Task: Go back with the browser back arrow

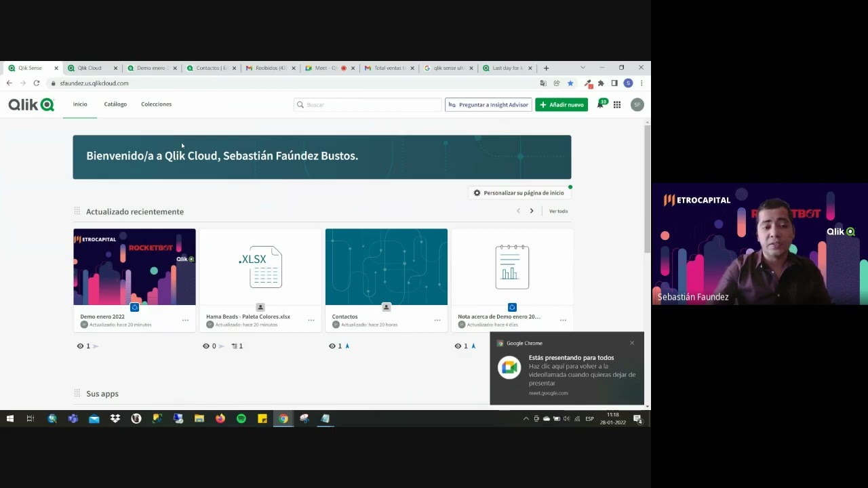Action: click(9, 83)
